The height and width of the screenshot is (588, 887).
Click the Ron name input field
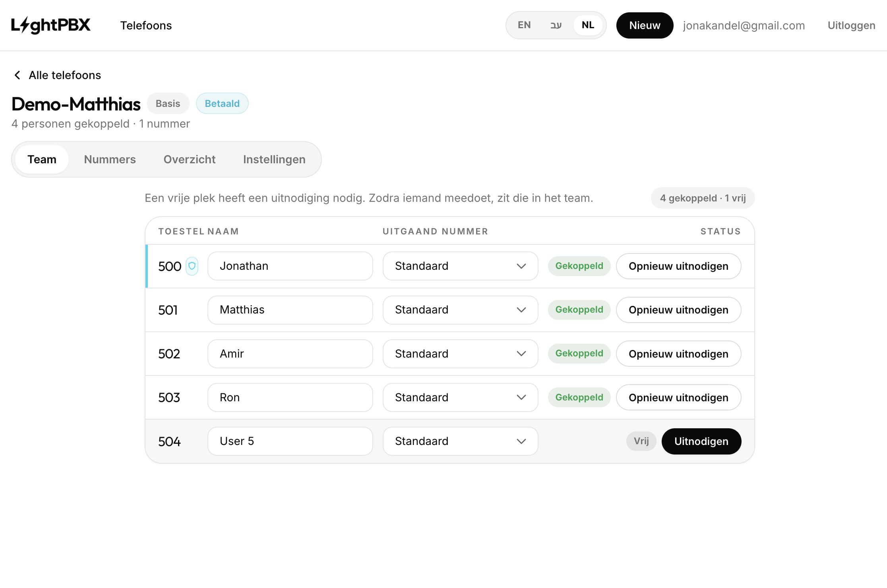click(290, 397)
